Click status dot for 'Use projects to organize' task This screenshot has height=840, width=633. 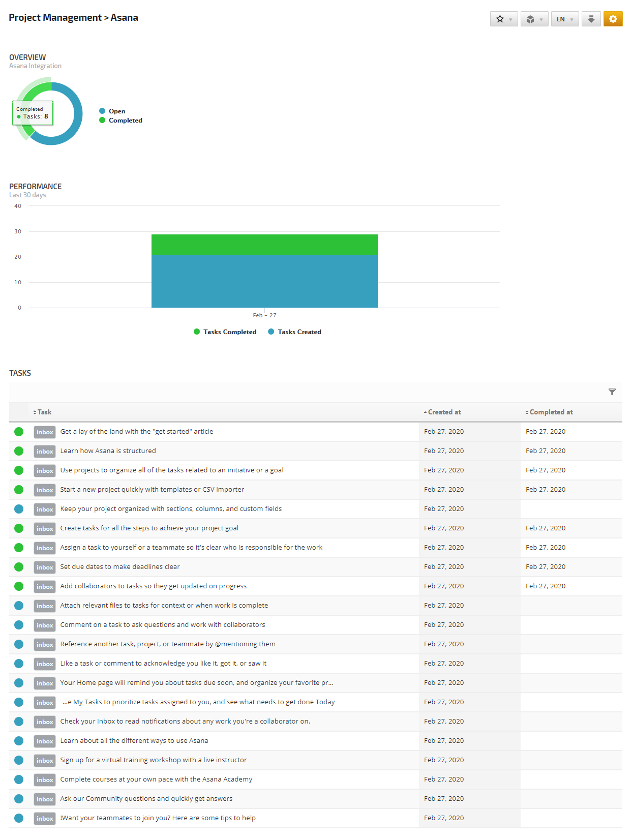(x=19, y=470)
